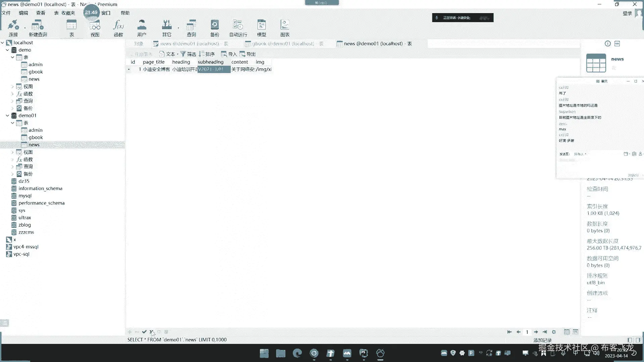Viewport: 644px width, 362px height.
Task: Click the 筛选 (Filter) button
Action: (188, 54)
